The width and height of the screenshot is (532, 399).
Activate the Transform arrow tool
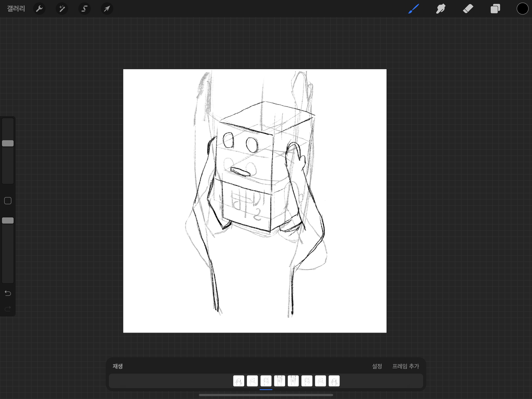click(x=107, y=9)
